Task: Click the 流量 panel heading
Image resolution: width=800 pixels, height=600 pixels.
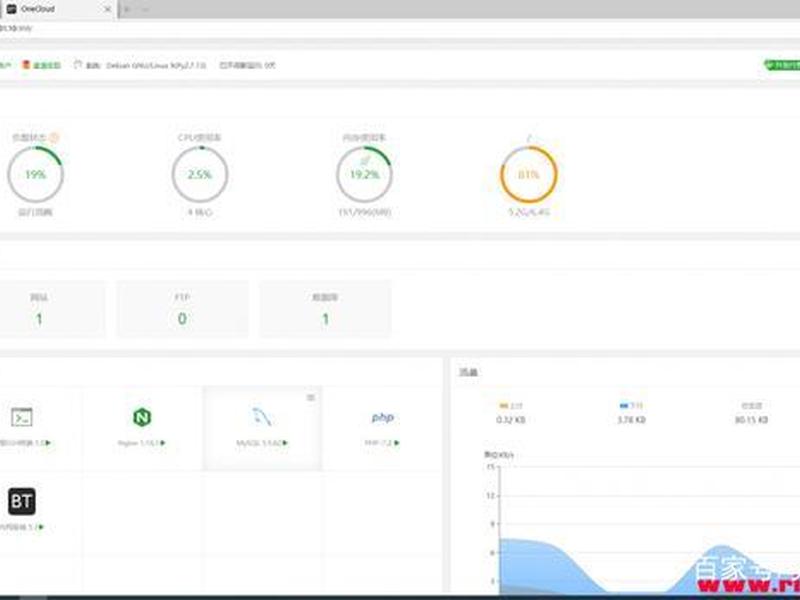Action: coord(468,372)
